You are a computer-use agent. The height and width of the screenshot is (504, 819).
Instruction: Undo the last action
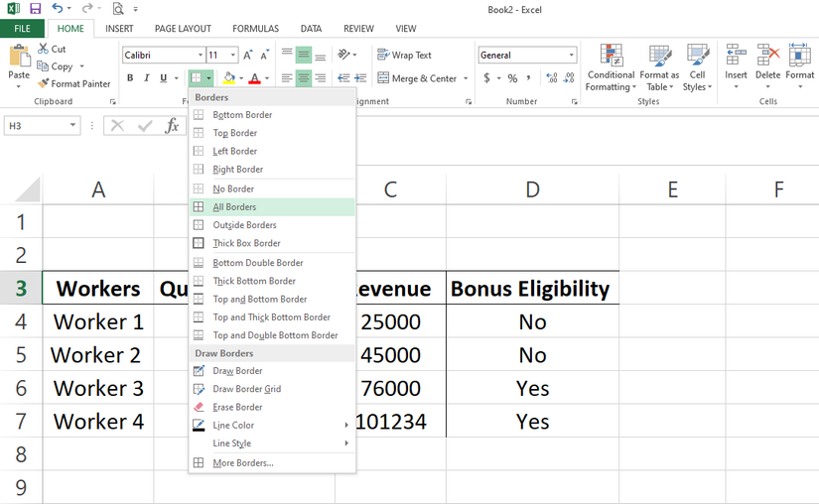click(57, 8)
